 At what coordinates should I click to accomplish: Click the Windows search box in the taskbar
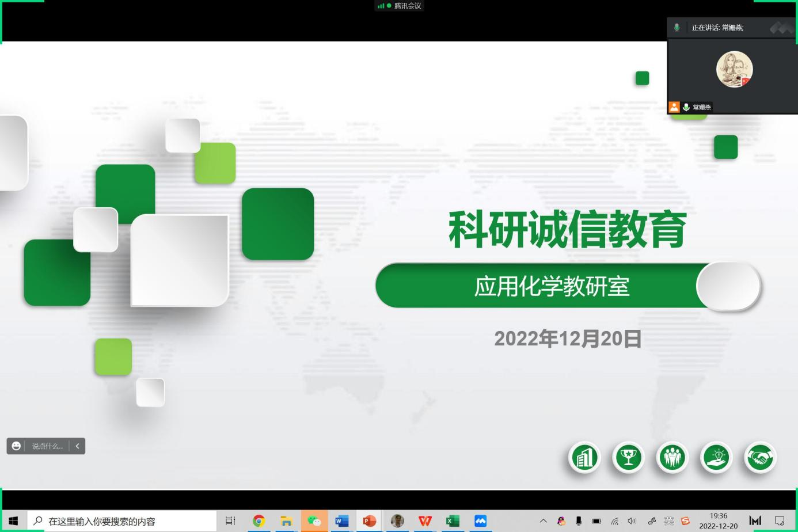point(122,521)
